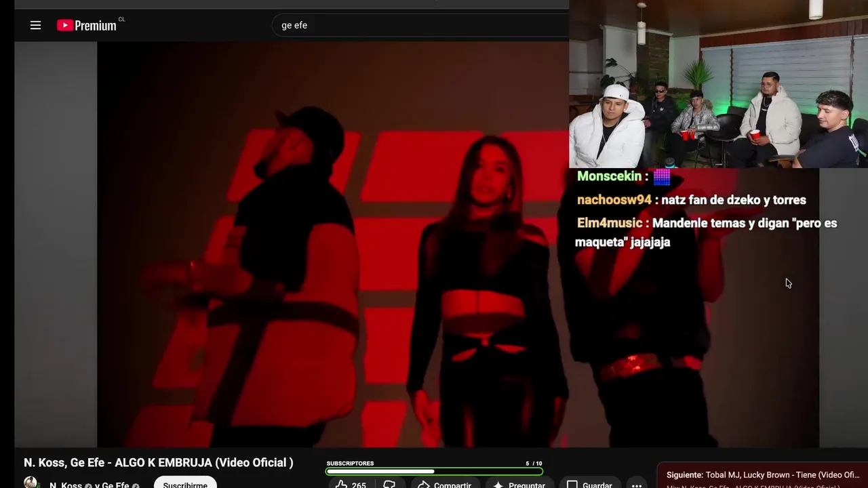Select chat message from nachoosw94
This screenshot has height=488, width=868.
692,200
